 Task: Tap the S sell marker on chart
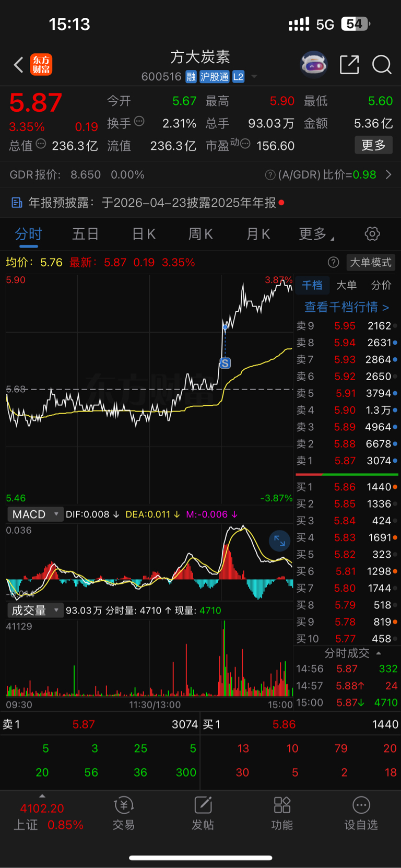pos(225,363)
